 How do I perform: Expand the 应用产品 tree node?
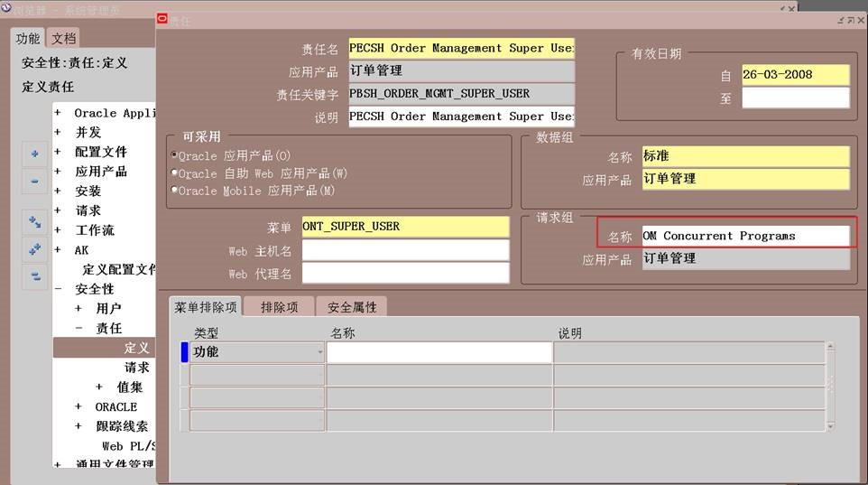coord(57,172)
